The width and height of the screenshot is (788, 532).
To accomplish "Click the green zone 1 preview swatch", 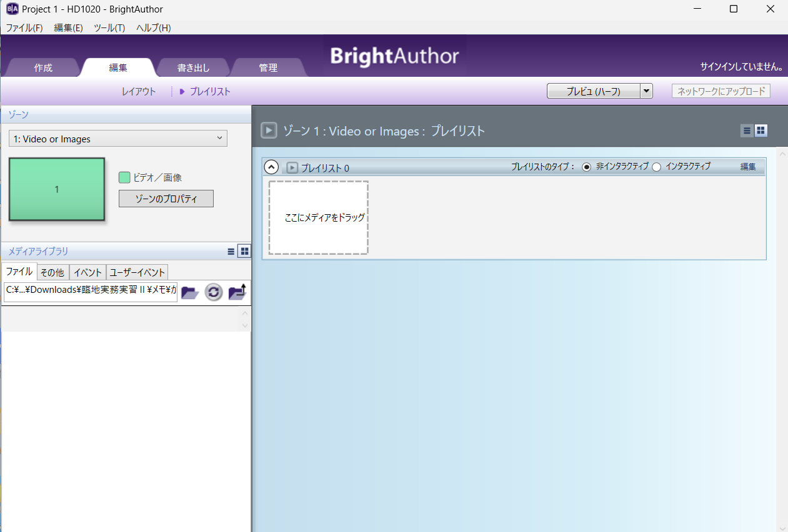I will point(56,189).
